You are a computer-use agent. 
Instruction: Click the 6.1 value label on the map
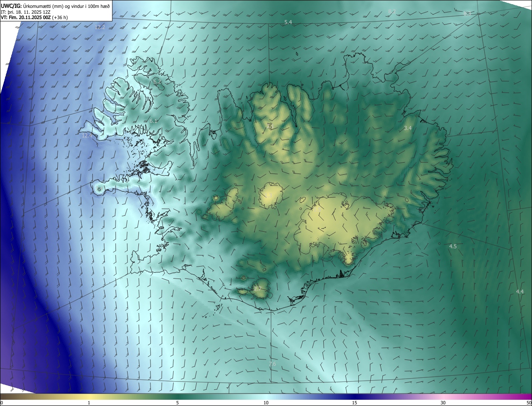[x=153, y=121]
